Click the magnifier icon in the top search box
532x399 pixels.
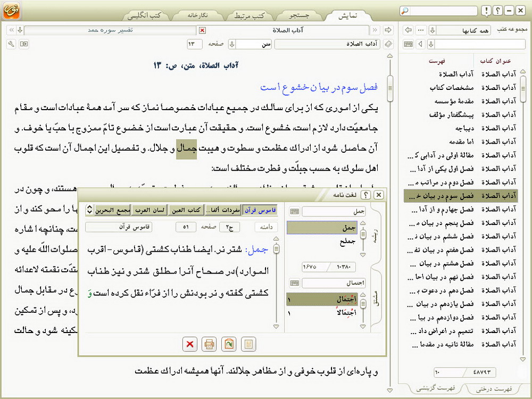pos(405,11)
